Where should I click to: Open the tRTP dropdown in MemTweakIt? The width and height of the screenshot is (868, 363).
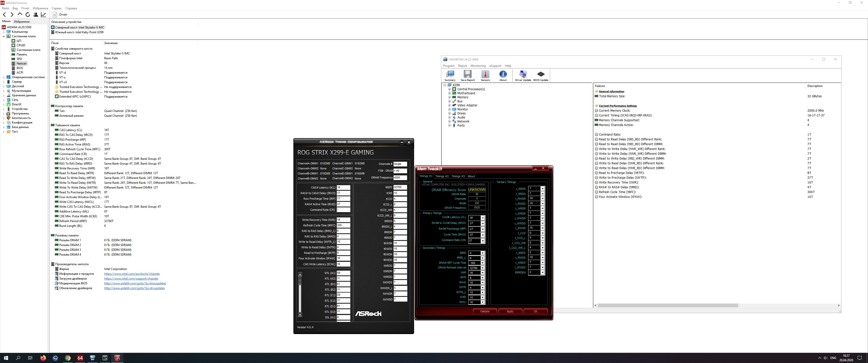click(482, 278)
